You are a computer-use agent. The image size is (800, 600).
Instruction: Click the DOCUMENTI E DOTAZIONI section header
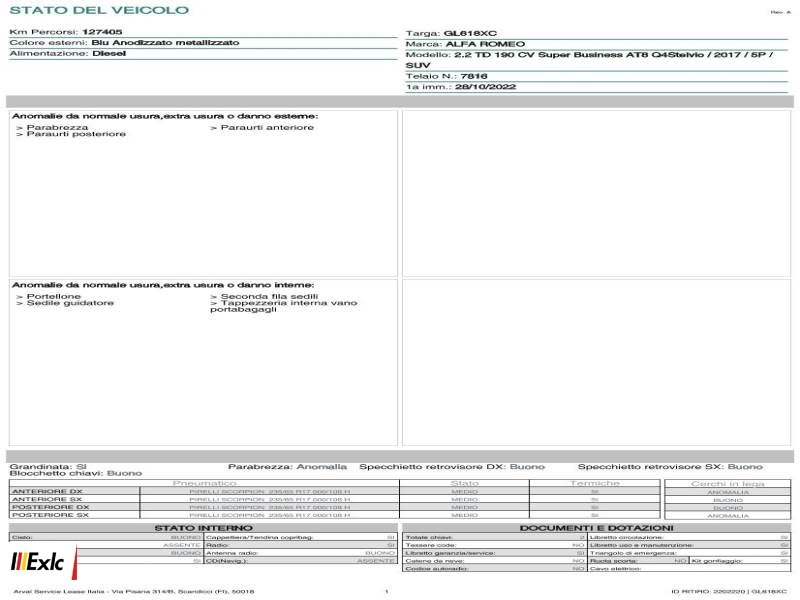click(x=596, y=528)
